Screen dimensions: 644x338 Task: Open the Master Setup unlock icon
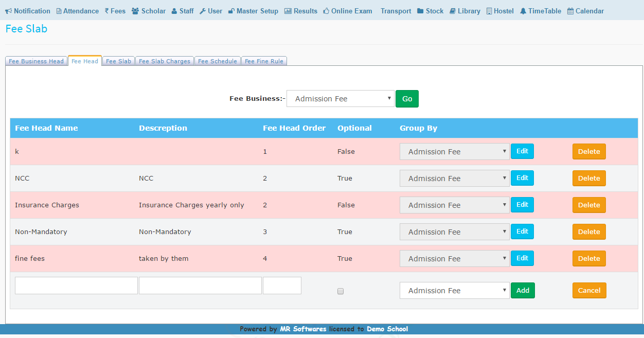[231, 11]
